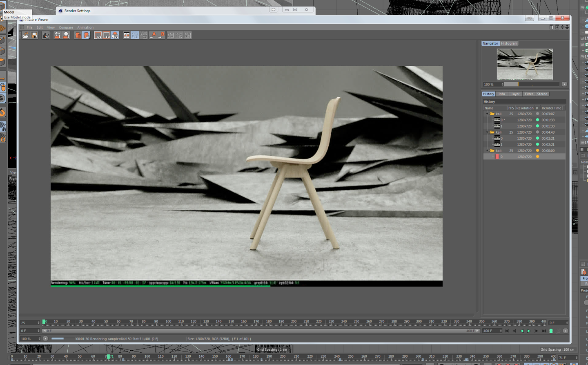Screen dimensions: 588x365
Task: Click the arrows-over-orange-bar toolbar icon
Action: pyautogui.click(x=57, y=36)
